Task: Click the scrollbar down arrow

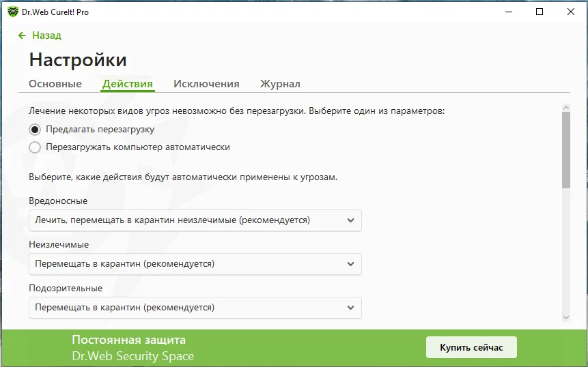Action: point(566,317)
